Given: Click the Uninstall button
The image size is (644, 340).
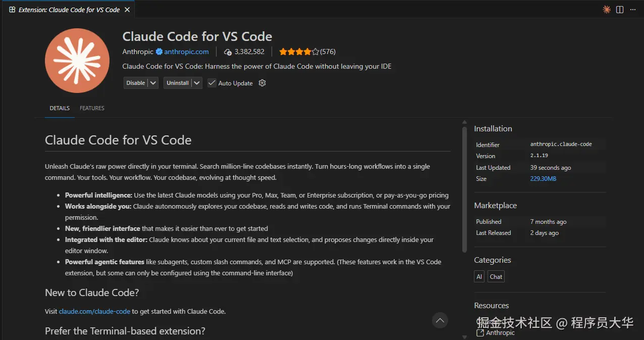Looking at the screenshot, I should coord(178,83).
